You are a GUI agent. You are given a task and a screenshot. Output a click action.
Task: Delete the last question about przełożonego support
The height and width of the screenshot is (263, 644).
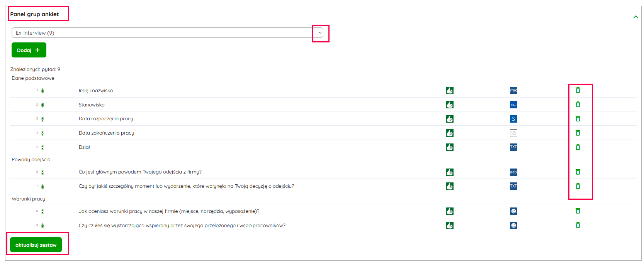coord(578,225)
